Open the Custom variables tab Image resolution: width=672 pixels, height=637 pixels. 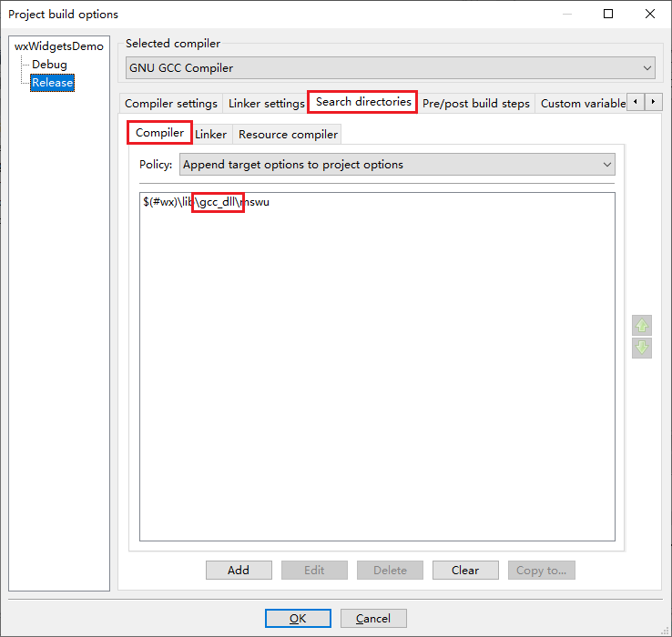582,103
